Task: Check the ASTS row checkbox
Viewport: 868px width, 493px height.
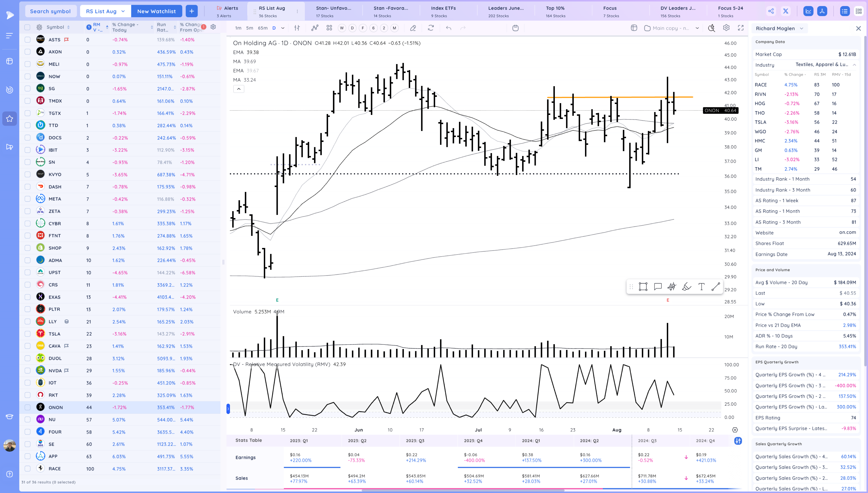Action: 27,40
